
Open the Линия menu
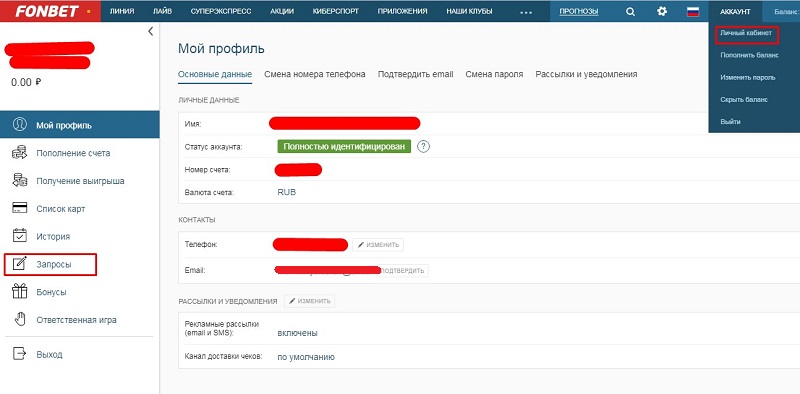coord(122,11)
